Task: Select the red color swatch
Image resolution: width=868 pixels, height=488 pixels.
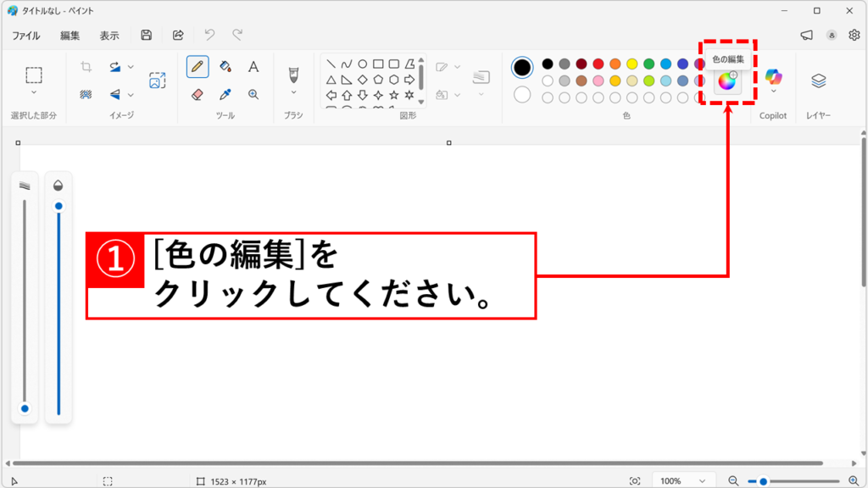Action: (596, 64)
